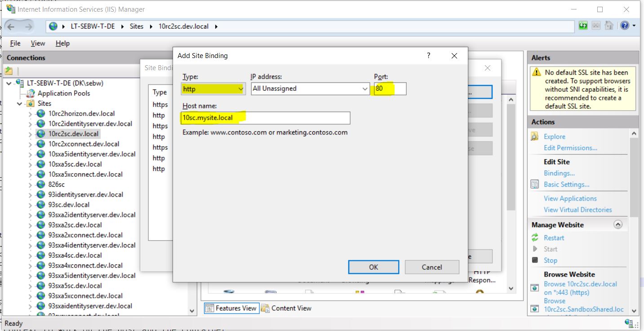Open the View menu
The height and width of the screenshot is (331, 644).
38,43
